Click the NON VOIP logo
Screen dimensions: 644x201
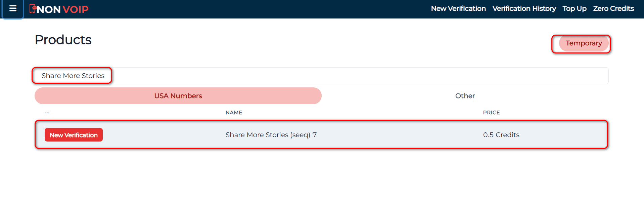tap(59, 9)
